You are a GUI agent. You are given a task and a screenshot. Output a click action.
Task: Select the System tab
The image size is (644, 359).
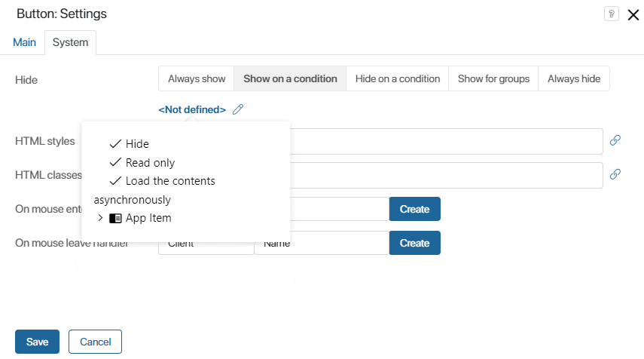(70, 42)
